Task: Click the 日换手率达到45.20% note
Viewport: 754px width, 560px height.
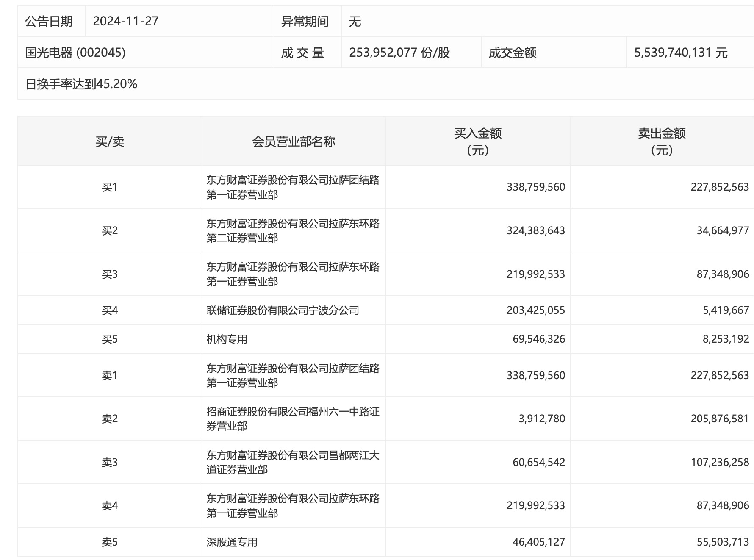Action: (x=81, y=84)
